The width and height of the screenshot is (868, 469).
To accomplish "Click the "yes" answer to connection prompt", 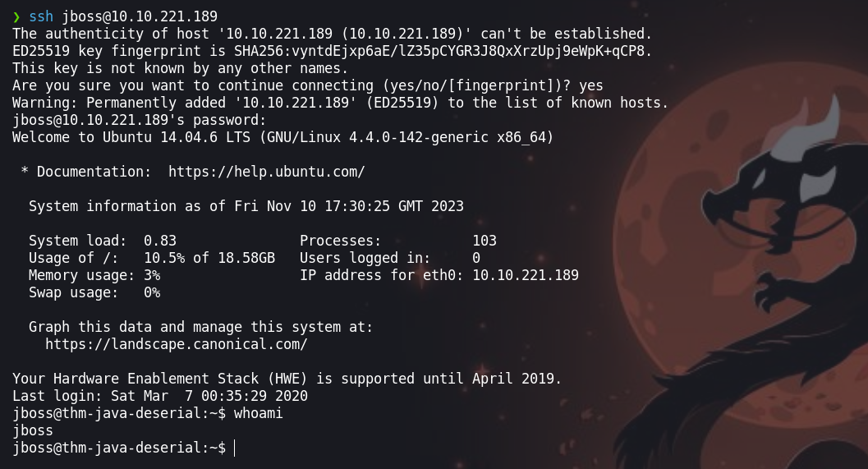I will (591, 85).
